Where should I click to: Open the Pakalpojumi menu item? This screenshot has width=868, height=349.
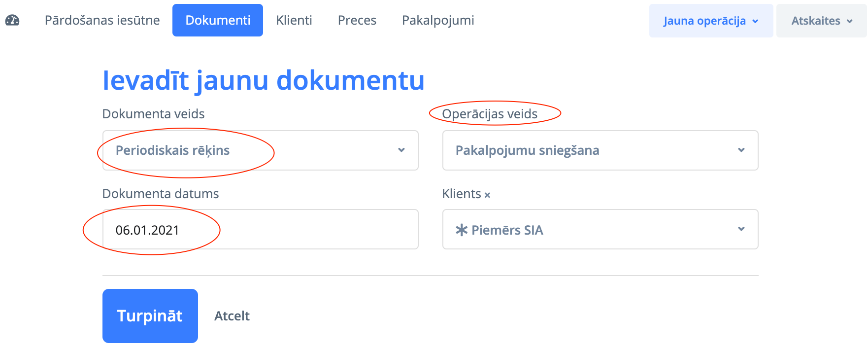tap(438, 20)
